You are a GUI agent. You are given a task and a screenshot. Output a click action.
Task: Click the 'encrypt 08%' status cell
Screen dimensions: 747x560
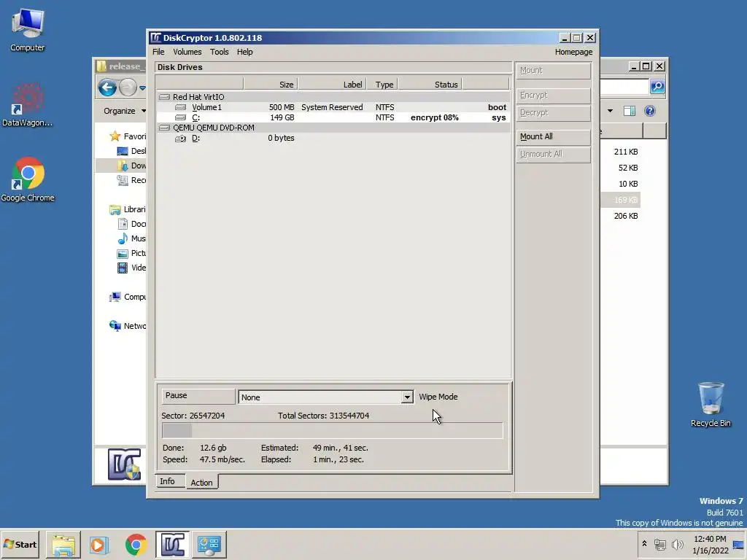[435, 117]
